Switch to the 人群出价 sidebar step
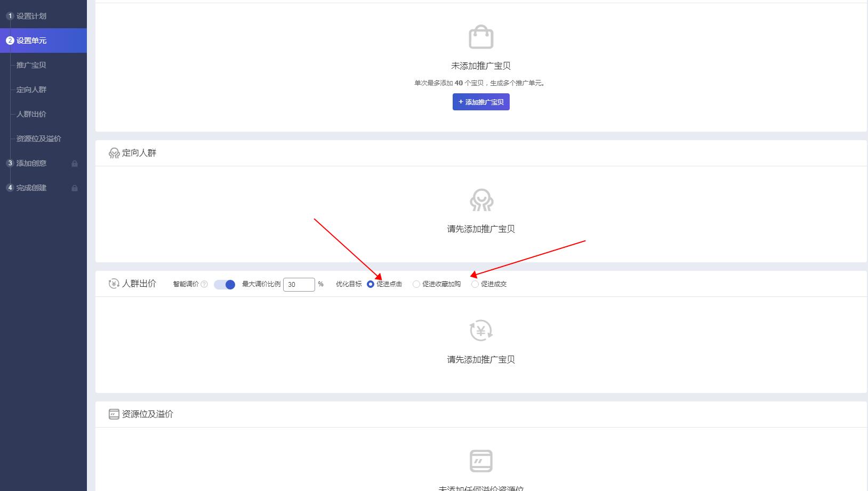This screenshot has height=491, width=868. click(31, 114)
